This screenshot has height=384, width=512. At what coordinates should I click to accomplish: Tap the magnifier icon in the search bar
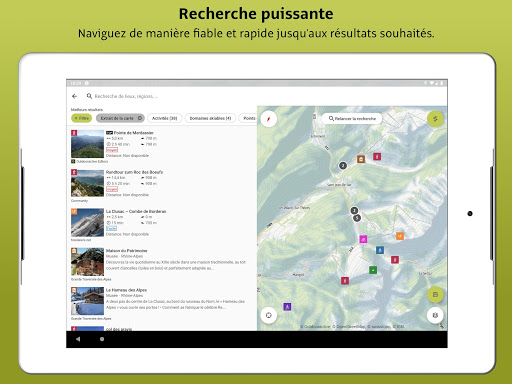click(x=89, y=96)
